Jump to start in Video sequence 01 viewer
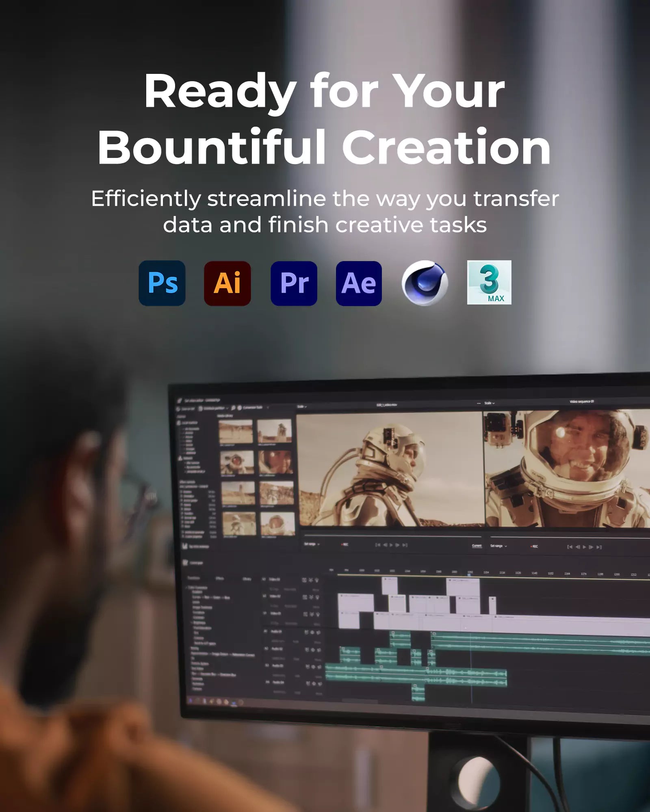 [570, 547]
